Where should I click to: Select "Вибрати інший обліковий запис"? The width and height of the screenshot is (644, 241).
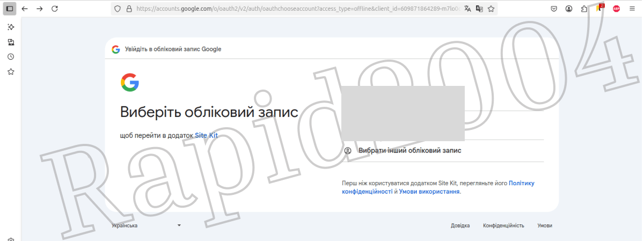[409, 151]
